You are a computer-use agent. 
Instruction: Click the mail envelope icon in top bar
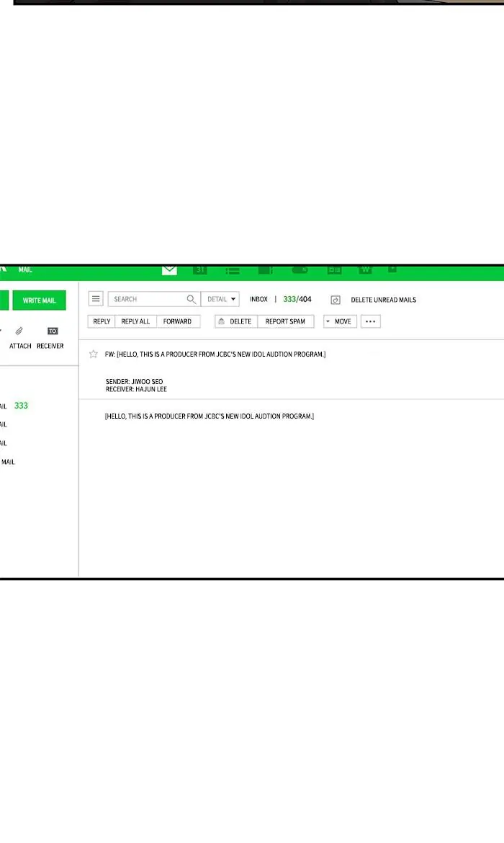point(169,269)
